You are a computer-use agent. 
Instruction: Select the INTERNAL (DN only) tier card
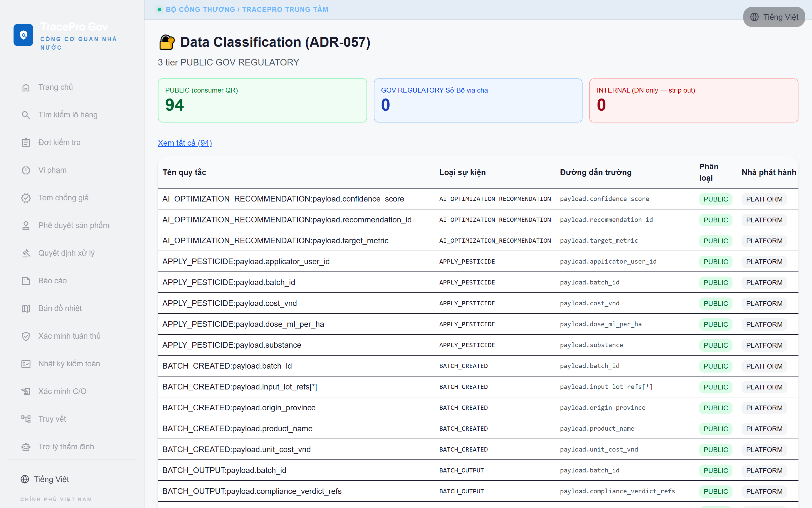coord(694,100)
